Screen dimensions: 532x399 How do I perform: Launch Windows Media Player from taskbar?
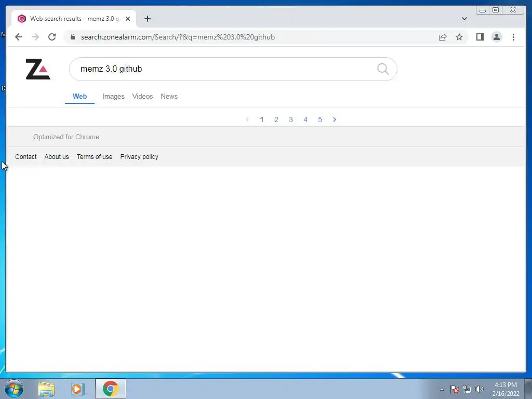point(77,389)
